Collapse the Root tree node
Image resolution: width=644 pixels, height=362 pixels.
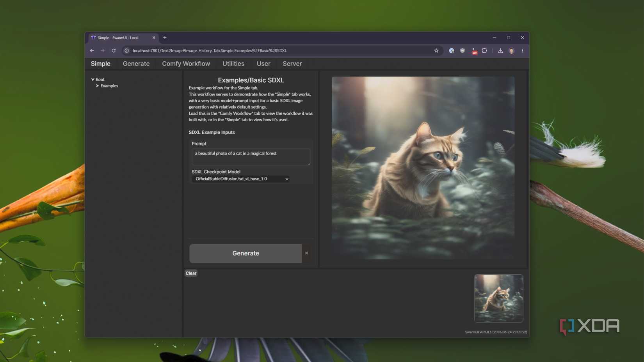pyautogui.click(x=93, y=80)
